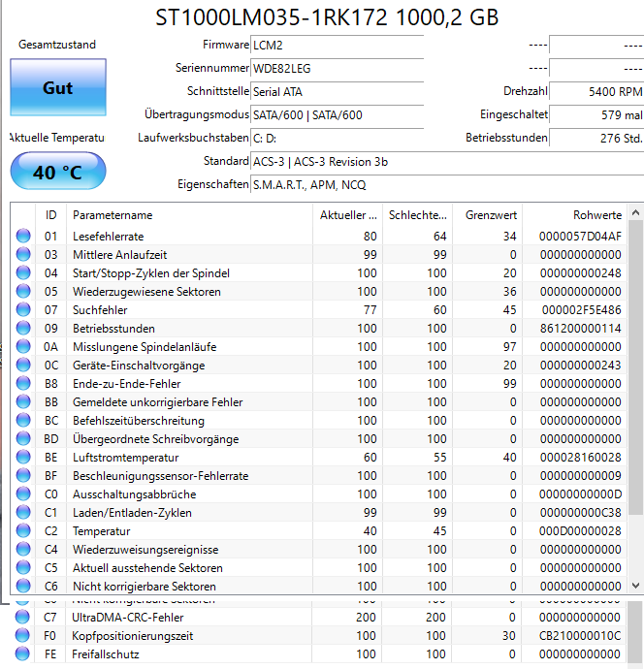Click status icon of row ID C2 Temperatur
This screenshot has width=644, height=669.
click(23, 530)
